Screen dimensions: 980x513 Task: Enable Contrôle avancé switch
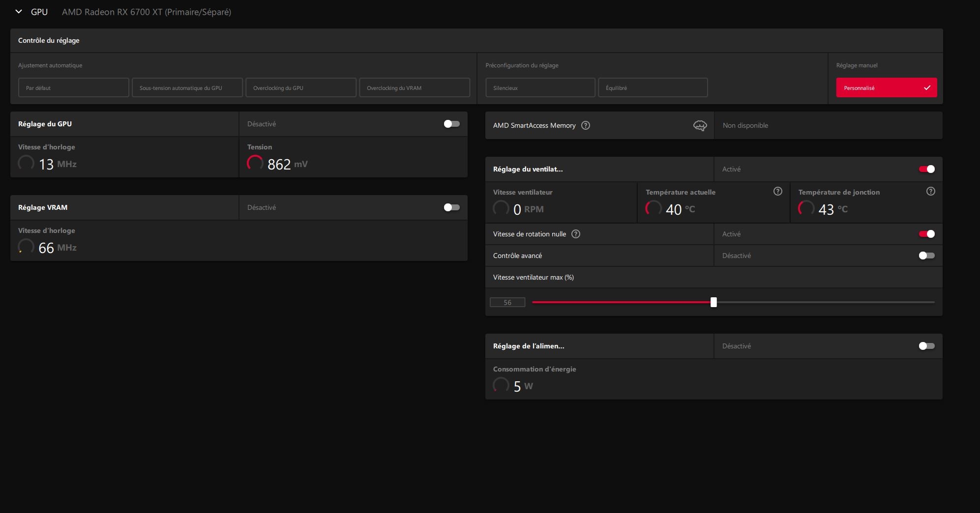point(926,256)
